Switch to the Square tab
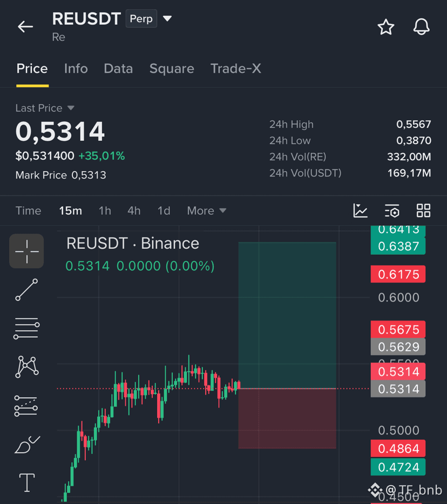Viewport: 447px width, 504px height. pyautogui.click(x=172, y=69)
